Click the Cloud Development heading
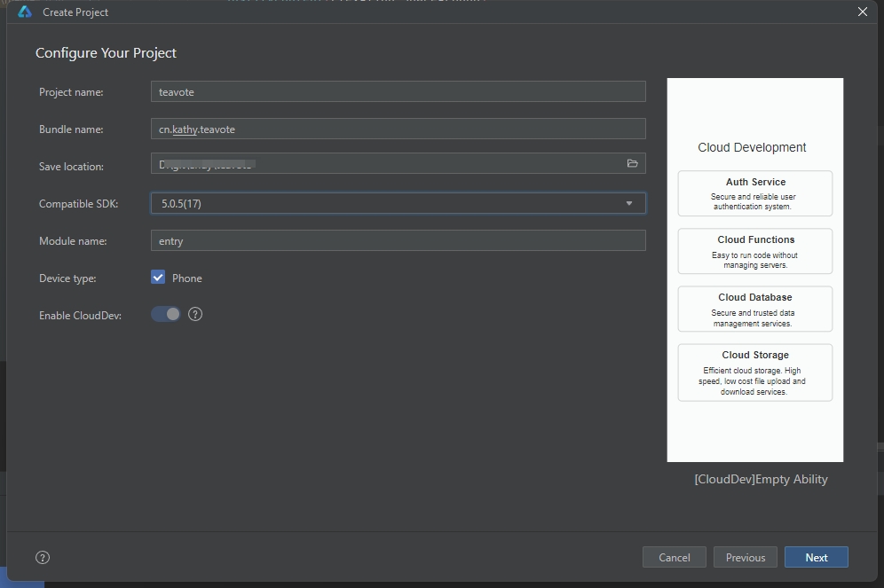Image resolution: width=884 pixels, height=588 pixels. [x=752, y=147]
